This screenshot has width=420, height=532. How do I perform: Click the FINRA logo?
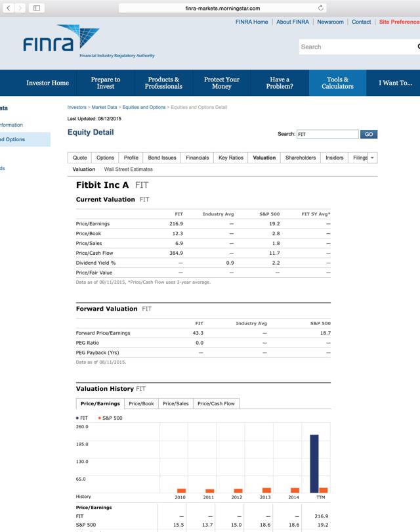89,41
